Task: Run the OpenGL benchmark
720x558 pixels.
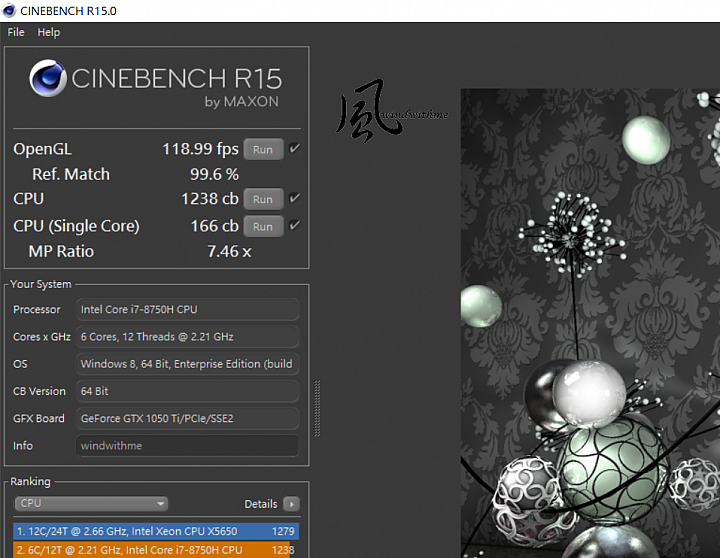Action: (263, 149)
